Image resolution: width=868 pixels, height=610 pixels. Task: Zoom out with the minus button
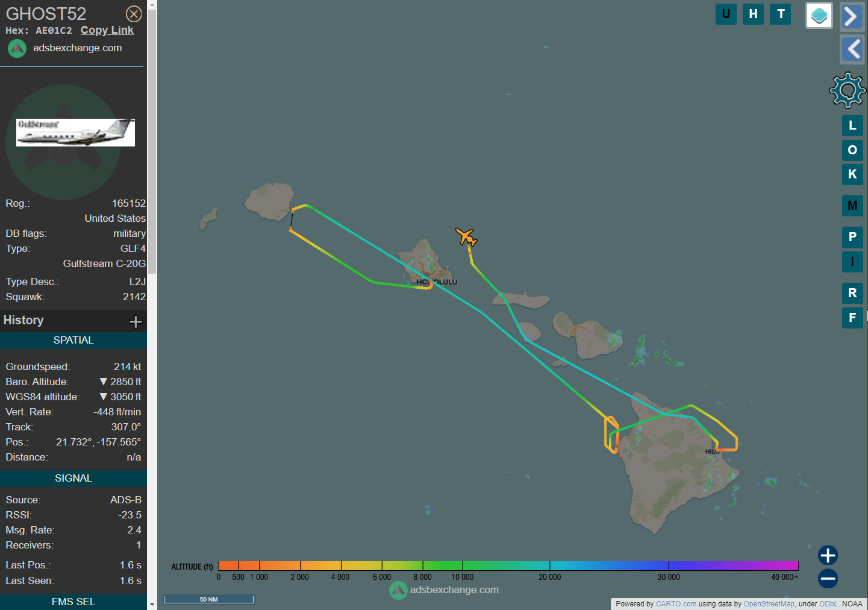[828, 579]
